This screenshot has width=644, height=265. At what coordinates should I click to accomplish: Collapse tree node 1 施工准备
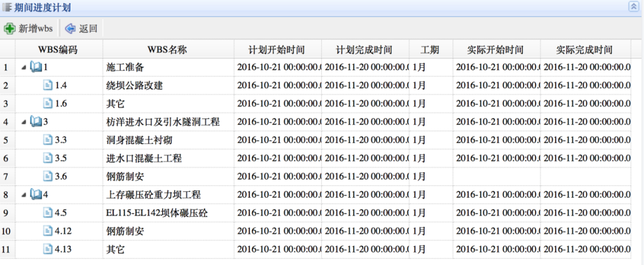[24, 67]
